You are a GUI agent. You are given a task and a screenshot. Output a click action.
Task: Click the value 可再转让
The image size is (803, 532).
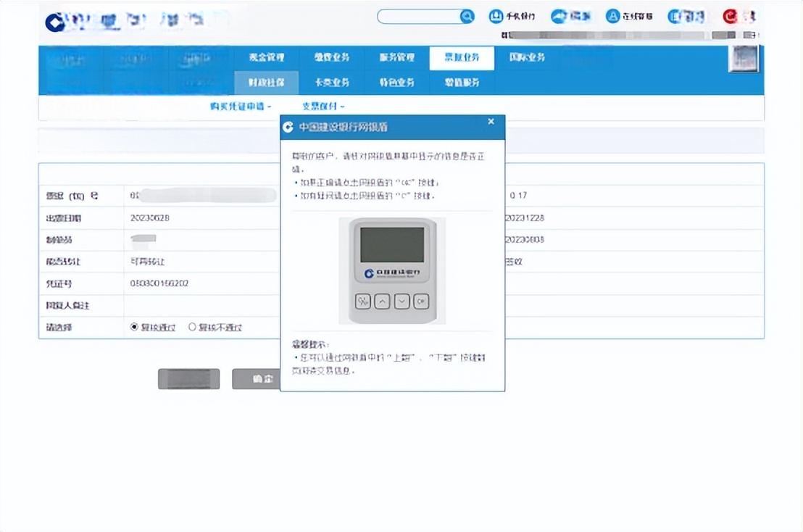(148, 262)
